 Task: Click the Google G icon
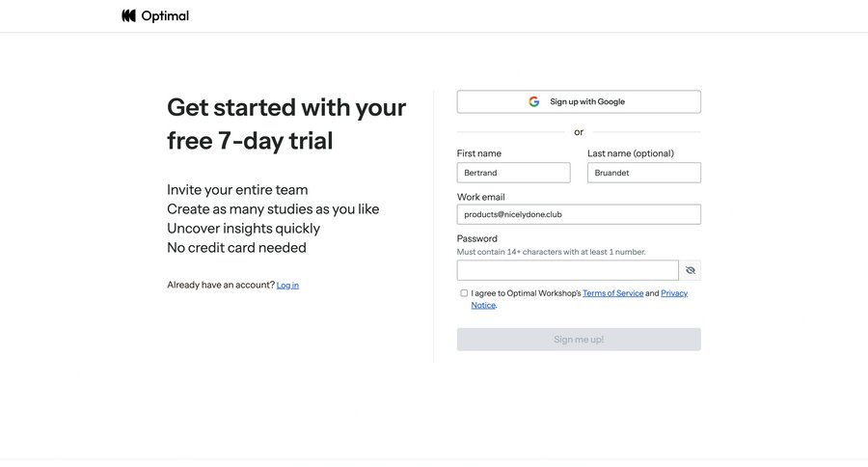click(534, 101)
